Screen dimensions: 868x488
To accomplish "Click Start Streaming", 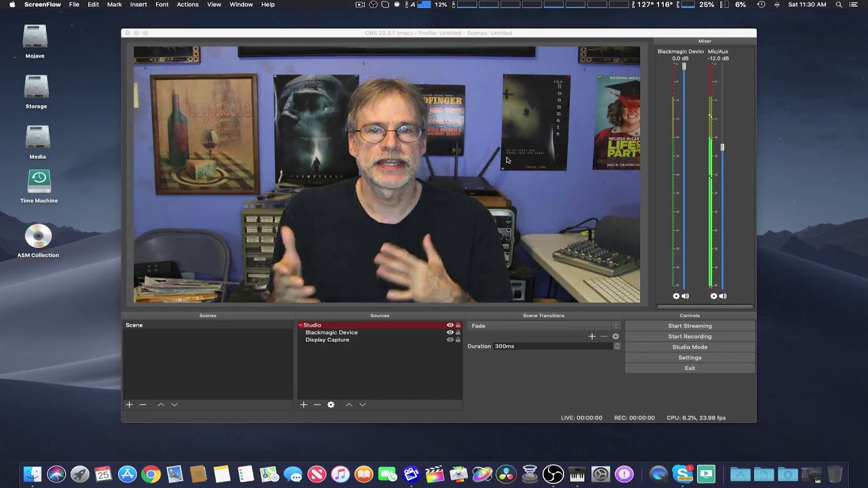I will tap(690, 326).
